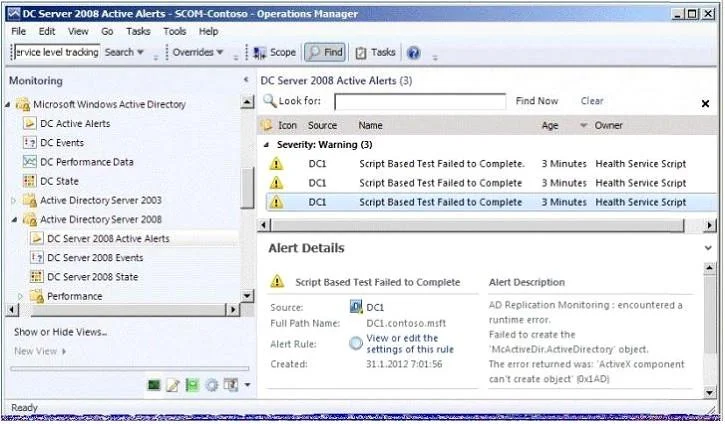Open the Go menu
The width and height of the screenshot is (725, 424).
[x=107, y=31]
